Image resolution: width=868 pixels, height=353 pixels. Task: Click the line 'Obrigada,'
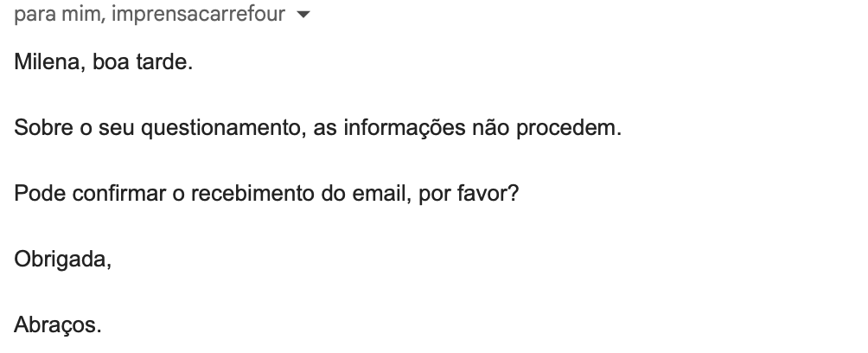(62, 259)
